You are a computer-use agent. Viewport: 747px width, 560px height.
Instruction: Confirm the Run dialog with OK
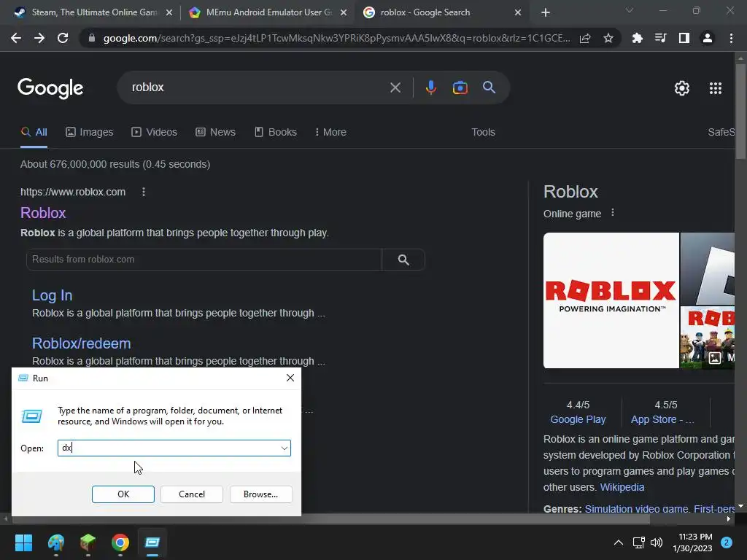tap(123, 494)
